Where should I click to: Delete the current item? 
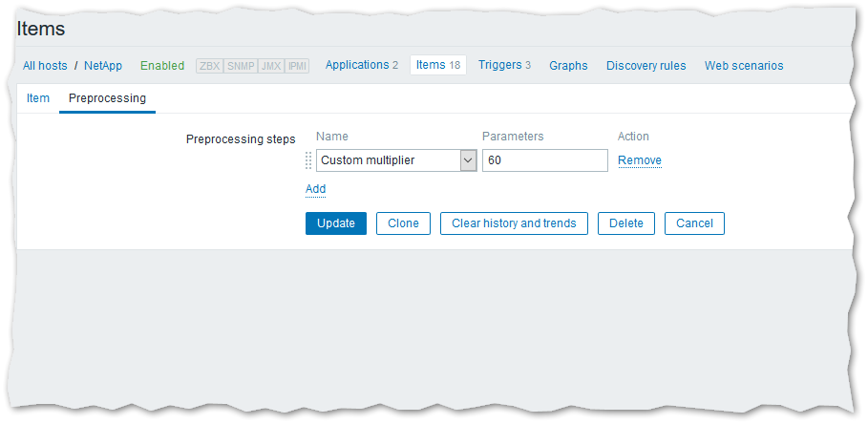[x=625, y=223]
